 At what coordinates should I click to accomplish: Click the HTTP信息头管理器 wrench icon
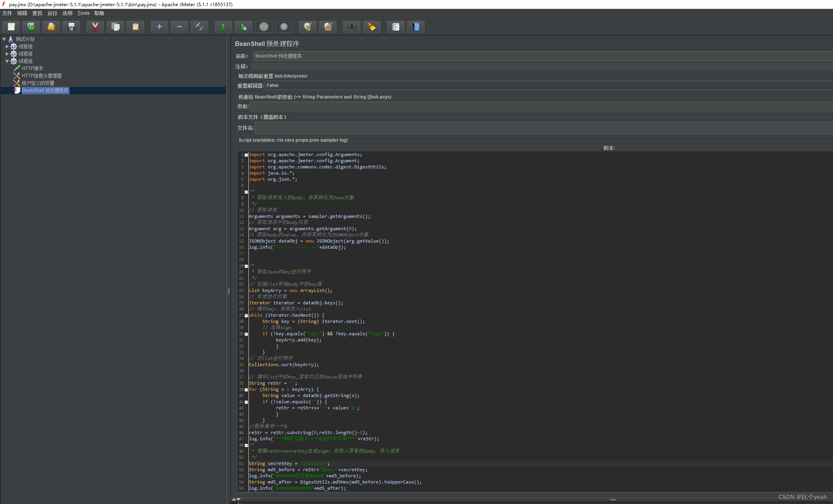(17, 76)
